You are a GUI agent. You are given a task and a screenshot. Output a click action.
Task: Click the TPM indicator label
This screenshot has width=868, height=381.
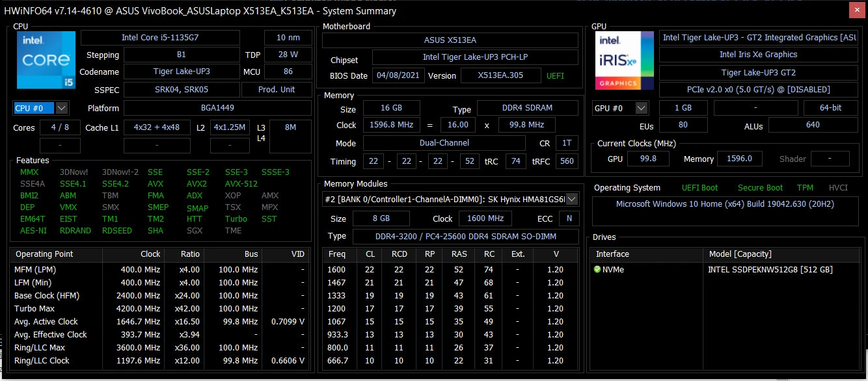(x=805, y=188)
